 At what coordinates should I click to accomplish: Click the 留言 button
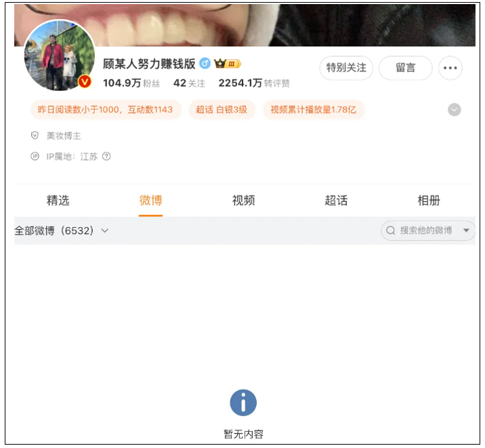click(405, 68)
